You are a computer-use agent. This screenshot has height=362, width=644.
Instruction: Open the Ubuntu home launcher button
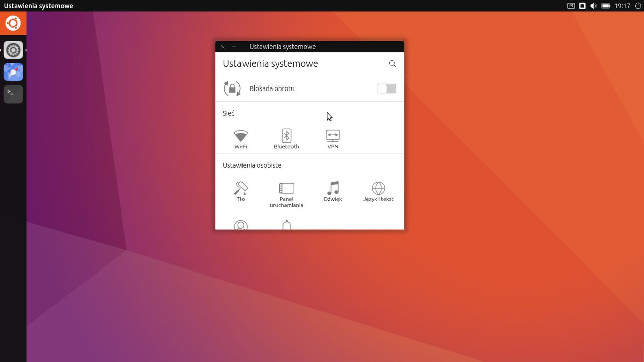click(13, 23)
